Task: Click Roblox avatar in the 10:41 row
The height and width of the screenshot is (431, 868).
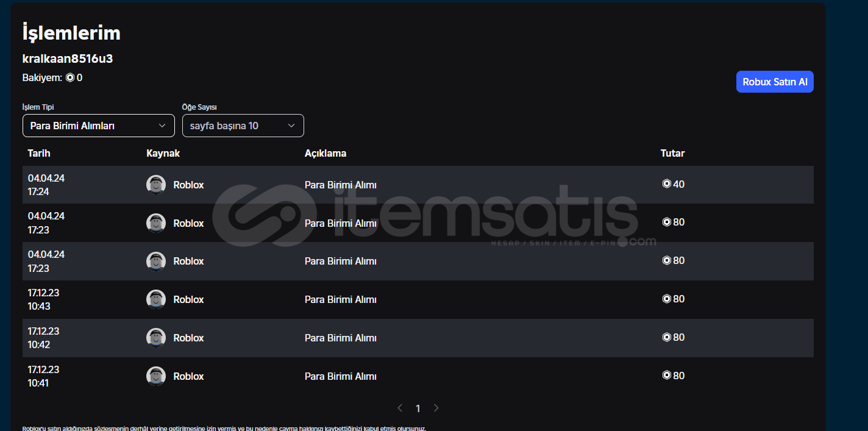Action: (x=156, y=376)
